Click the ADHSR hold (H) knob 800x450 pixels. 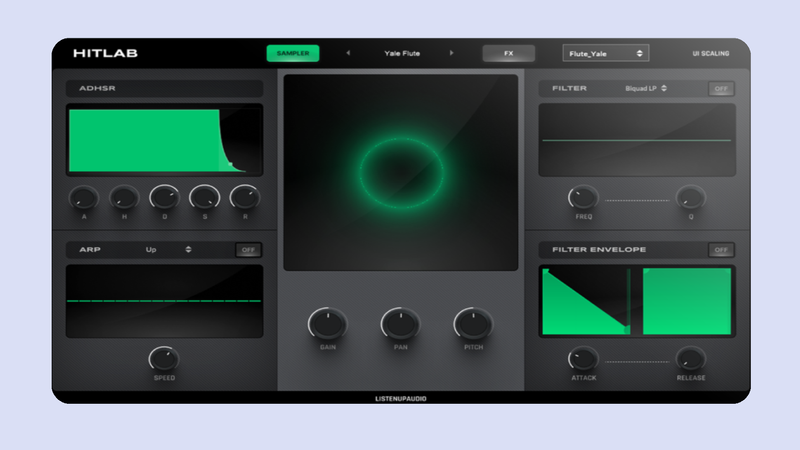(124, 198)
